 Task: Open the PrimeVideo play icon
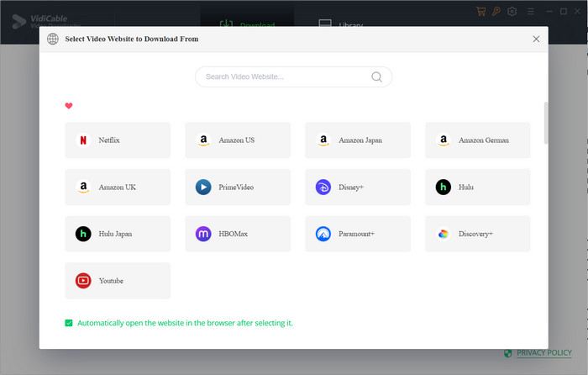203,187
